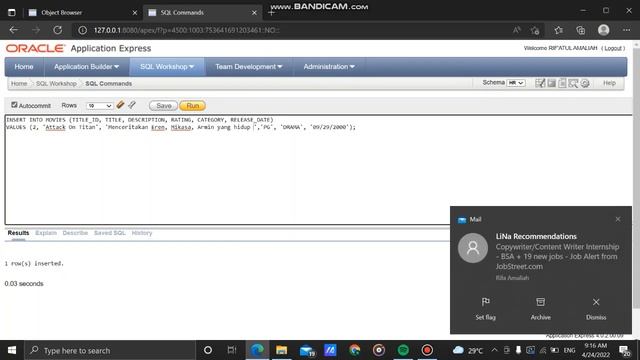640x360 pixels.
Task: Click the weather 29°C taskbar widget
Action: point(468,350)
